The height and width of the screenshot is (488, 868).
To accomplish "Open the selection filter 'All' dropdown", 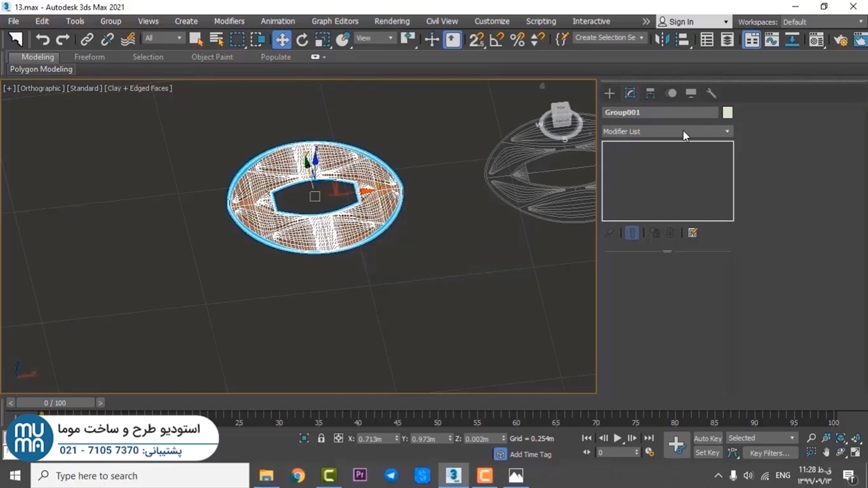I will 163,39.
